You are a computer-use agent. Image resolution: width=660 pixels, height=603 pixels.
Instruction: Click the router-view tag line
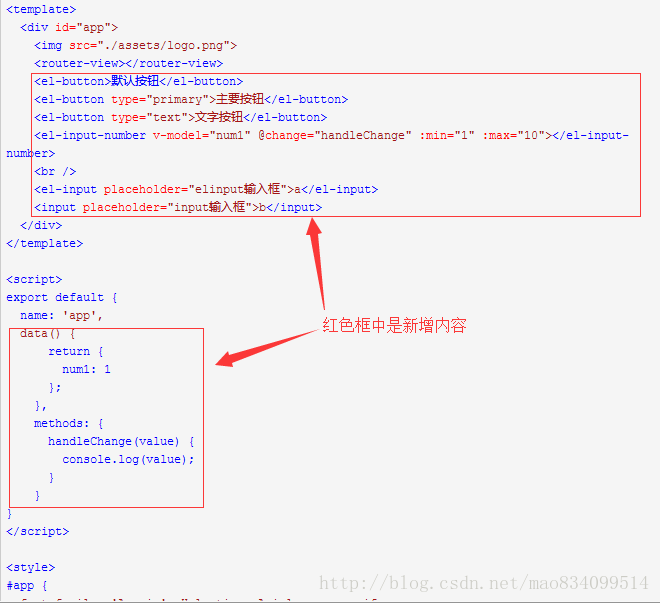128,64
